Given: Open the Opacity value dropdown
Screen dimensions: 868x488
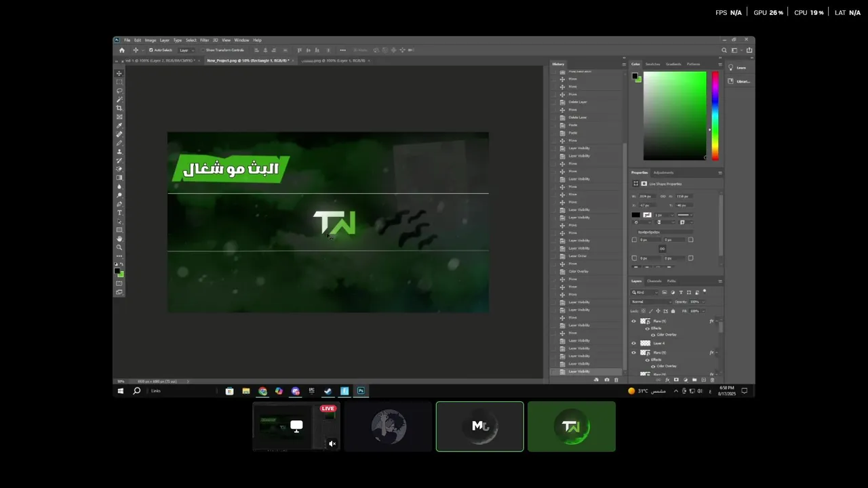Looking at the screenshot, I should 703,302.
